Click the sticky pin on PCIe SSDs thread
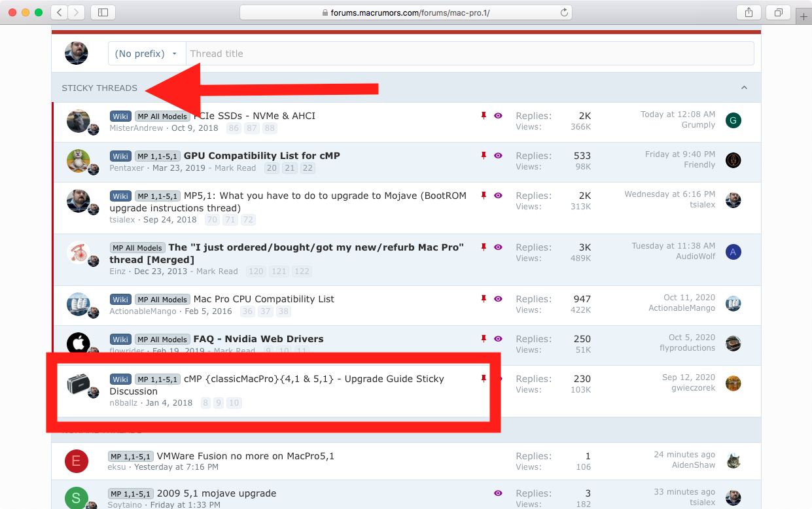812x509 pixels. [484, 116]
